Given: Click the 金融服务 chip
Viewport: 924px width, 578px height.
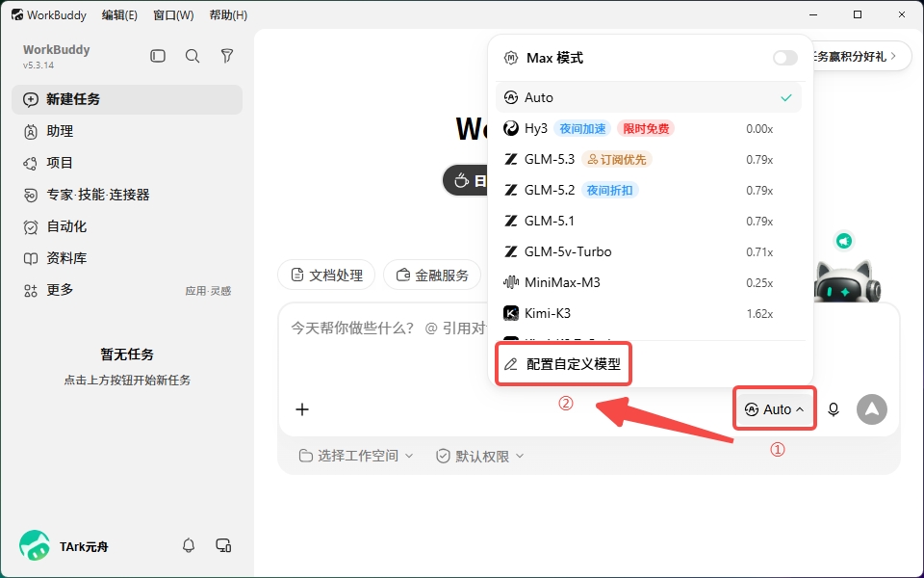Looking at the screenshot, I should (432, 275).
